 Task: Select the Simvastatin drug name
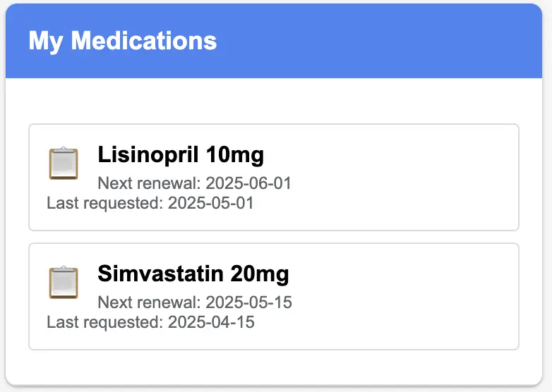click(x=160, y=274)
